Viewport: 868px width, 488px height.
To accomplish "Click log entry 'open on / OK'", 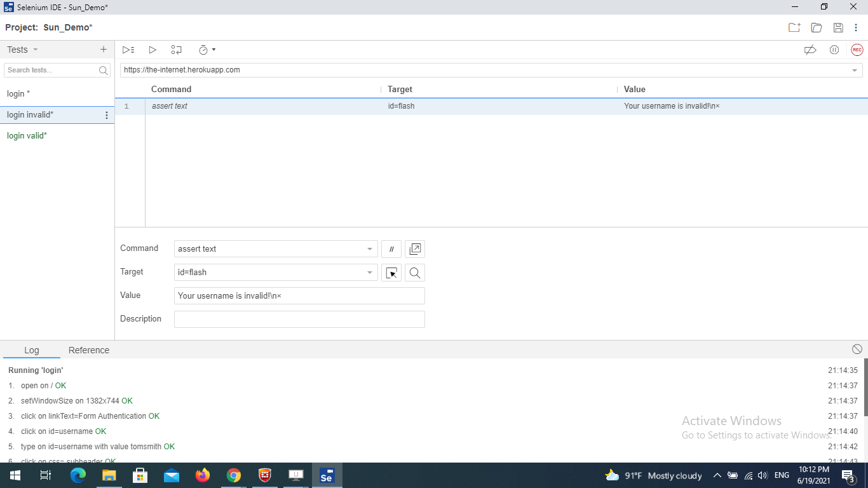I will [x=43, y=386].
